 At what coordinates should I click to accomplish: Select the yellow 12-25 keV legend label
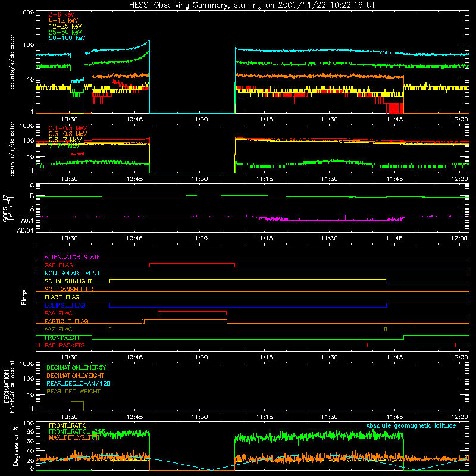click(65, 26)
